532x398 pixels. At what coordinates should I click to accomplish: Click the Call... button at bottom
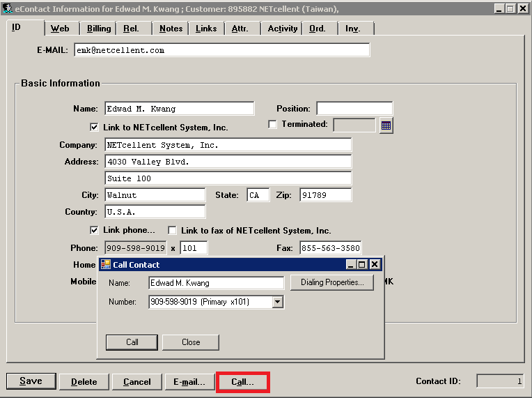[x=242, y=382]
